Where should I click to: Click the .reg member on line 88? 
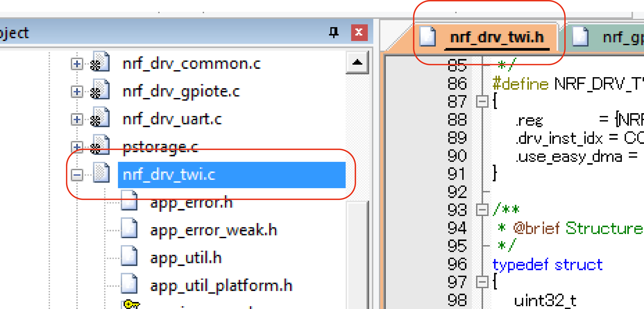(530, 121)
